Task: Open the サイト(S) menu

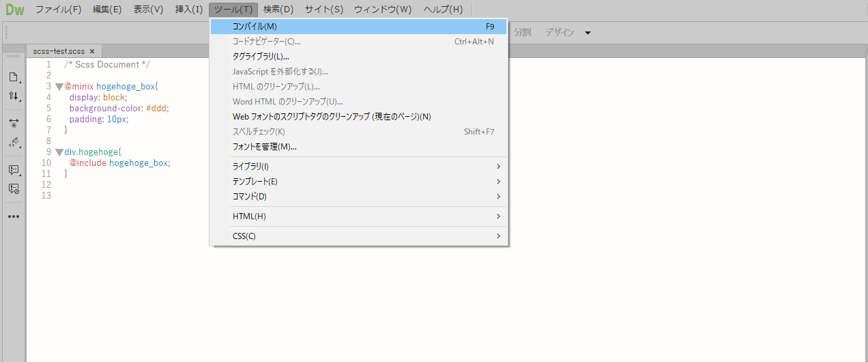Action: click(x=324, y=10)
